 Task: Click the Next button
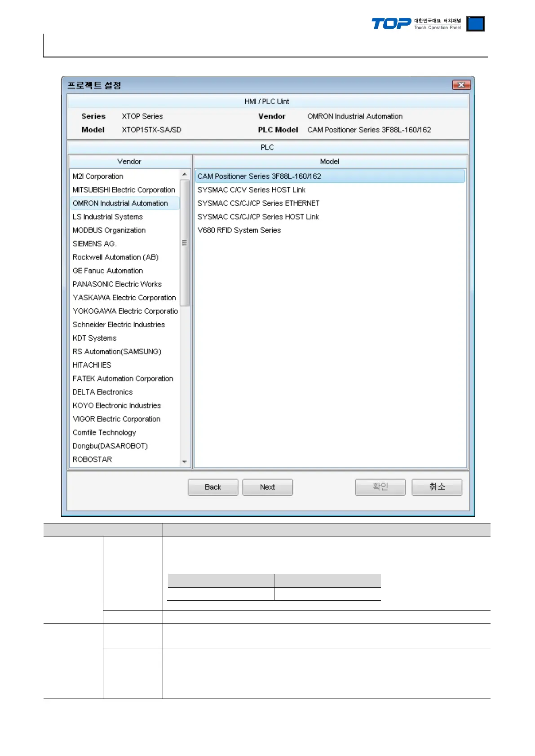[x=268, y=487]
